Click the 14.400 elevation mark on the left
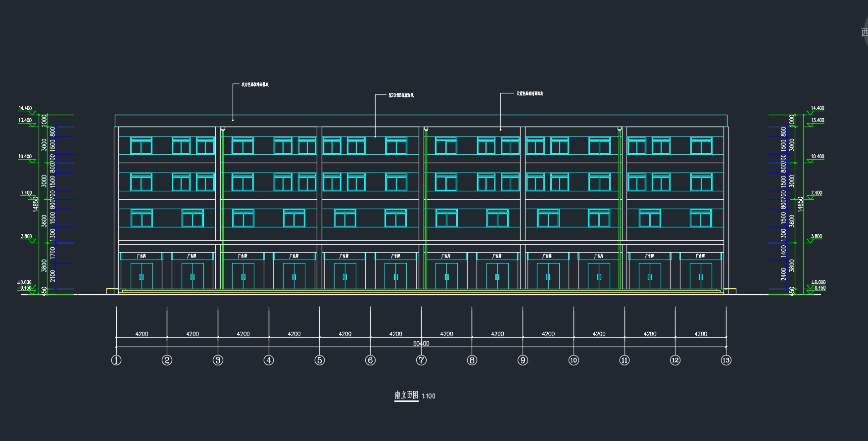868x441 pixels. tap(25, 108)
